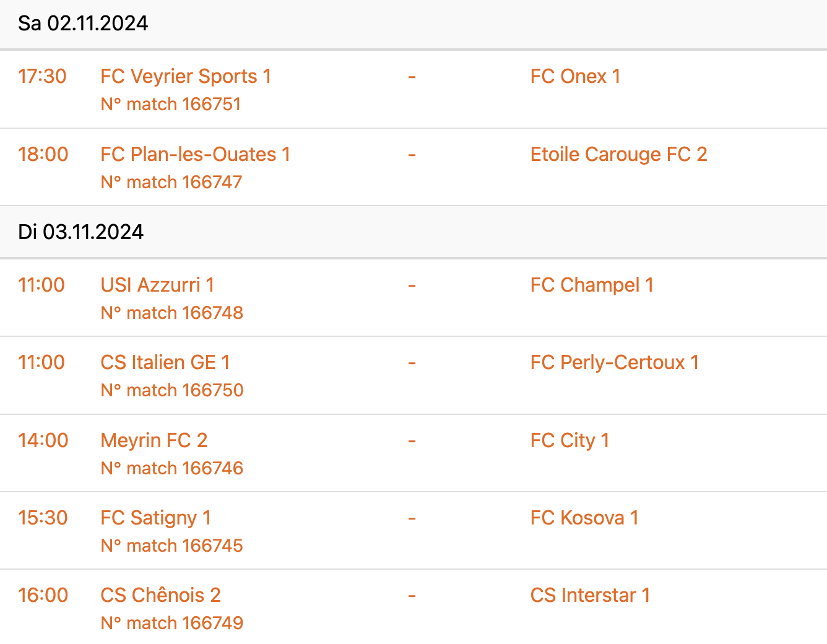827x644 pixels.
Task: Open Etoile Carouge FC 2 page
Action: (618, 154)
